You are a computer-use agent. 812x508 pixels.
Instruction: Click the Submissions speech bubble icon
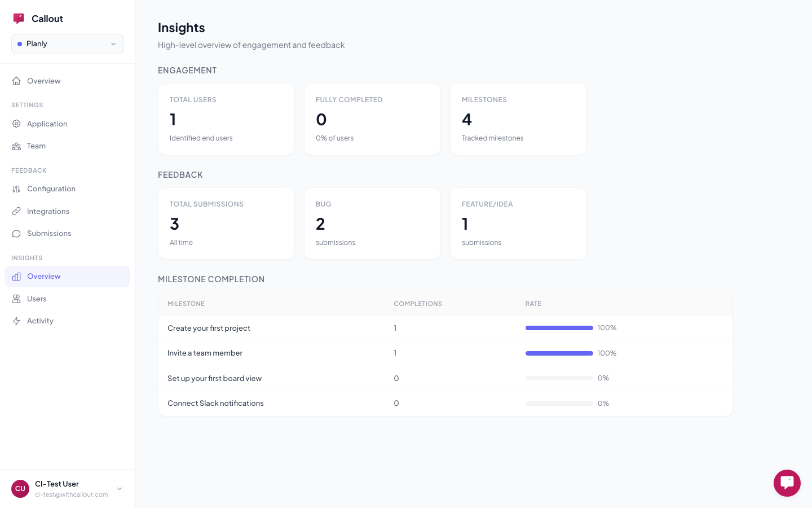click(x=16, y=234)
